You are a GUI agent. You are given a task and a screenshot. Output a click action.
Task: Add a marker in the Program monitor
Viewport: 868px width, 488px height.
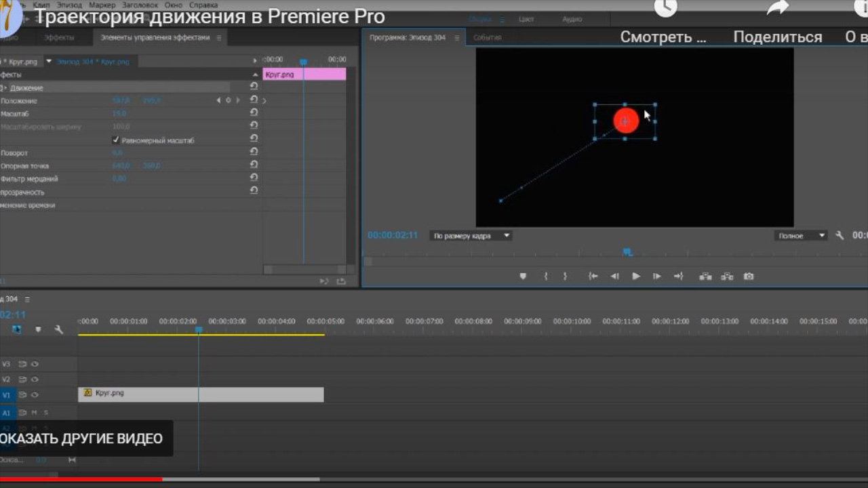coord(523,277)
